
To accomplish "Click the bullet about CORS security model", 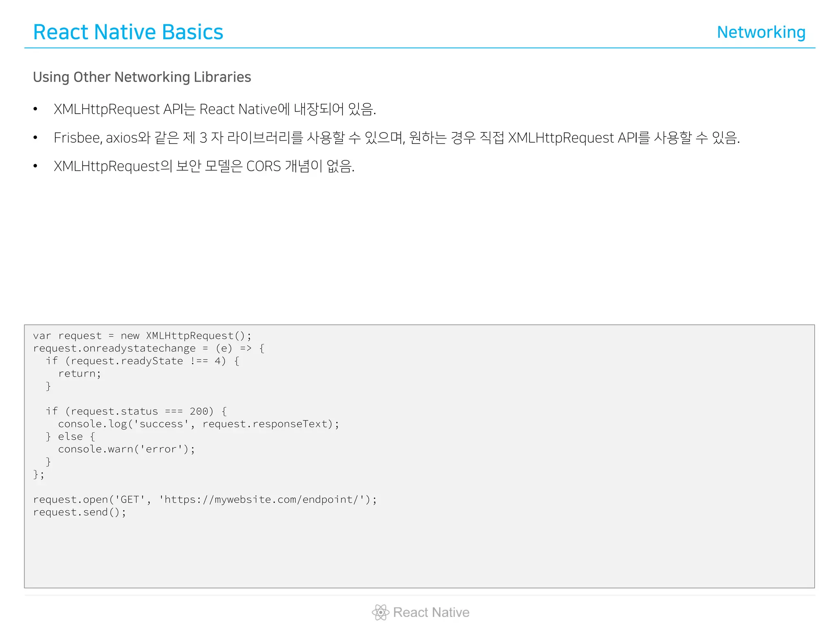I will click(x=204, y=166).
